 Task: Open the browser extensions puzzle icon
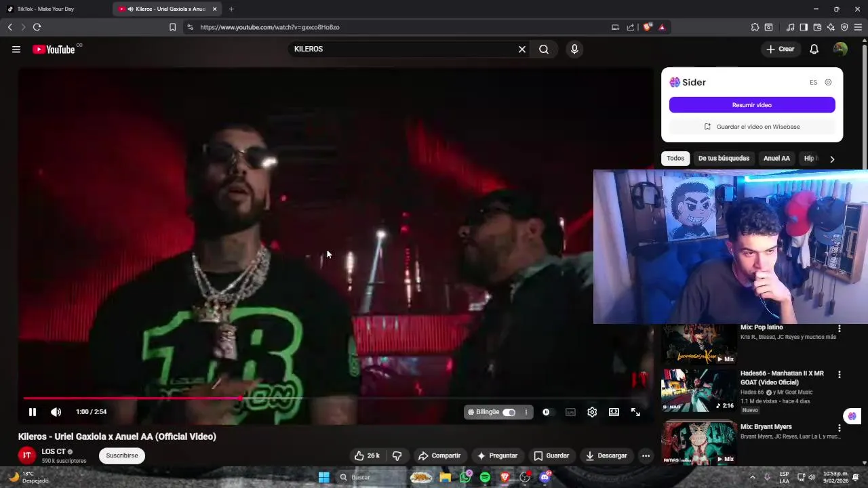click(755, 27)
